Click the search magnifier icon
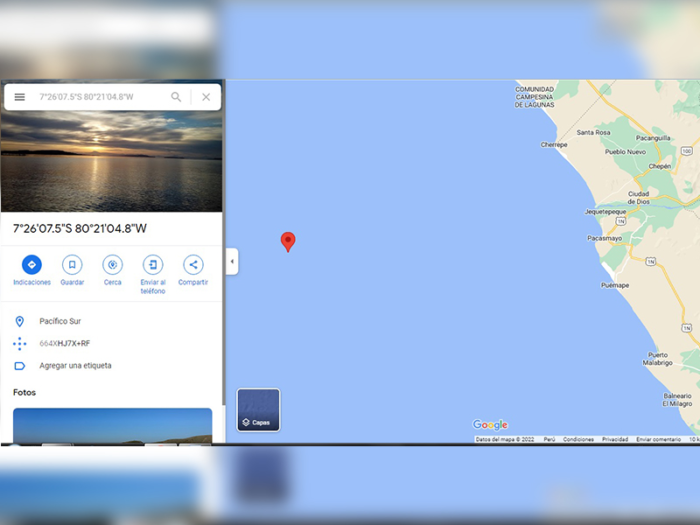The width and height of the screenshot is (700, 525). pos(176,97)
